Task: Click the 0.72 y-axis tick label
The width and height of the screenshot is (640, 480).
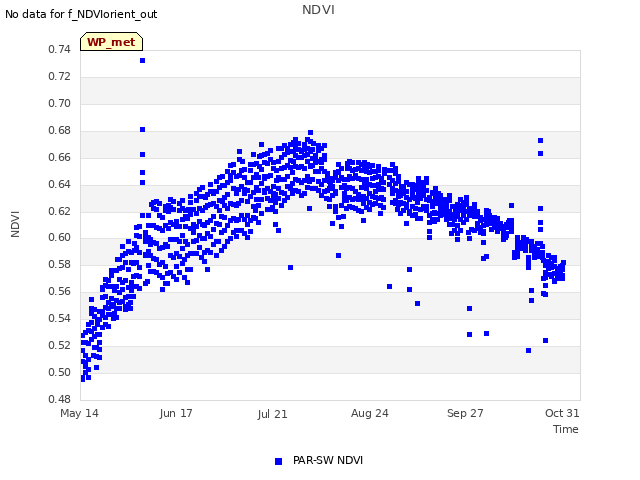Action: pos(59,76)
